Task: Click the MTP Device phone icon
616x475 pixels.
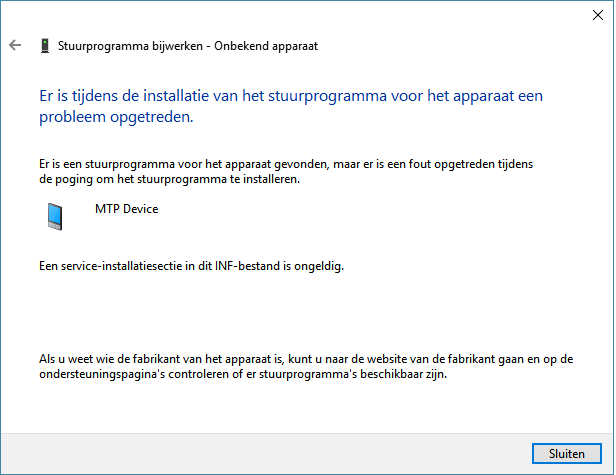Action: point(56,217)
